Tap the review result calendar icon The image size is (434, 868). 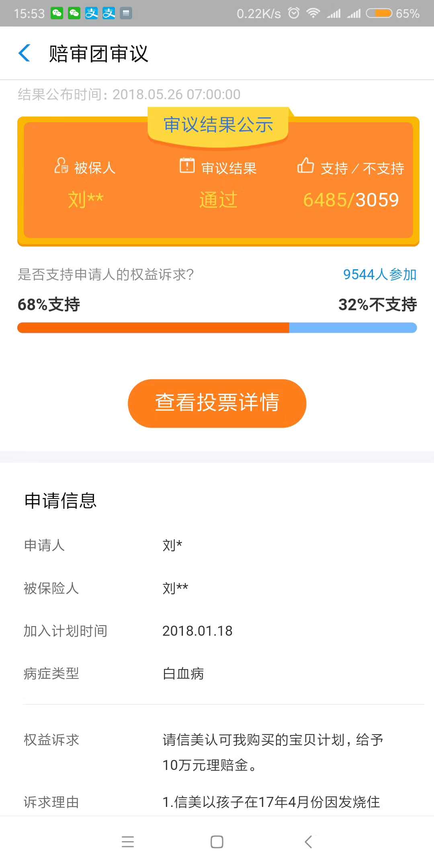coord(187,165)
